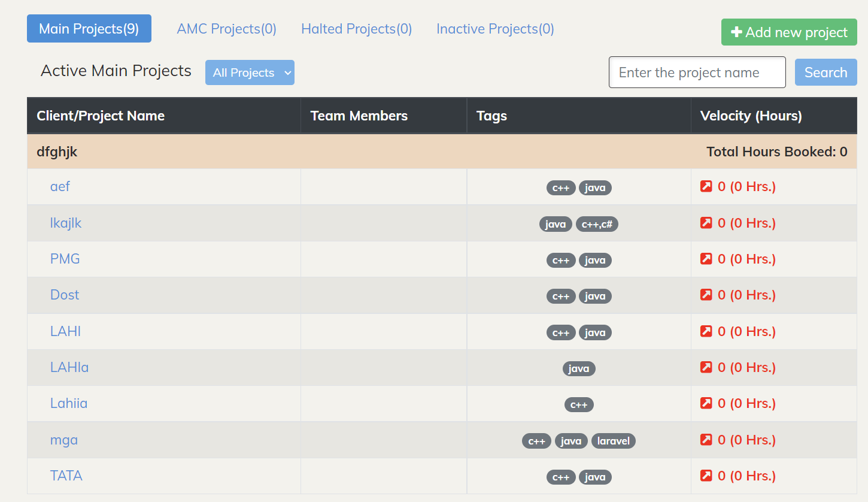The width and height of the screenshot is (868, 502).
Task: Click the red velocity icon on the lkajlk row
Action: pyautogui.click(x=706, y=223)
